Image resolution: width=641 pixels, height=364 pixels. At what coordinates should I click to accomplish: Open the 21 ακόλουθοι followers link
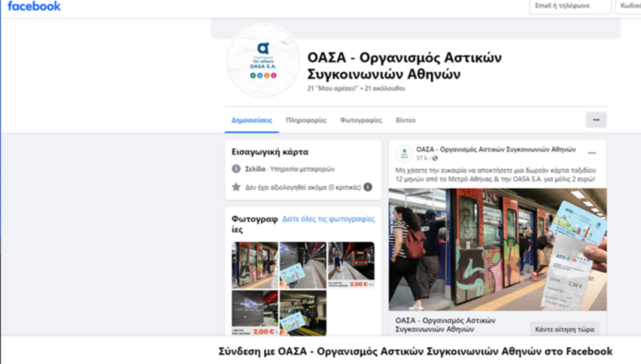click(384, 89)
